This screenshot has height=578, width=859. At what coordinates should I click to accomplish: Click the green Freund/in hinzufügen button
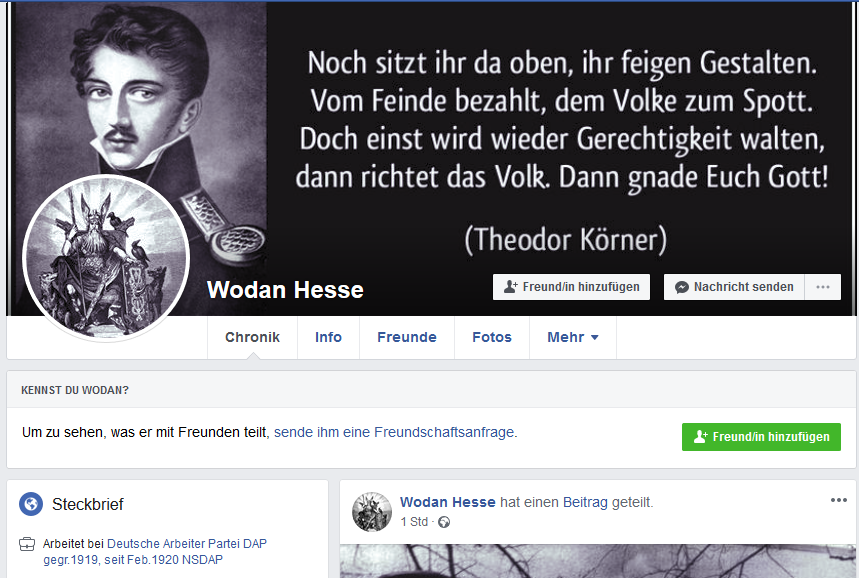click(761, 437)
